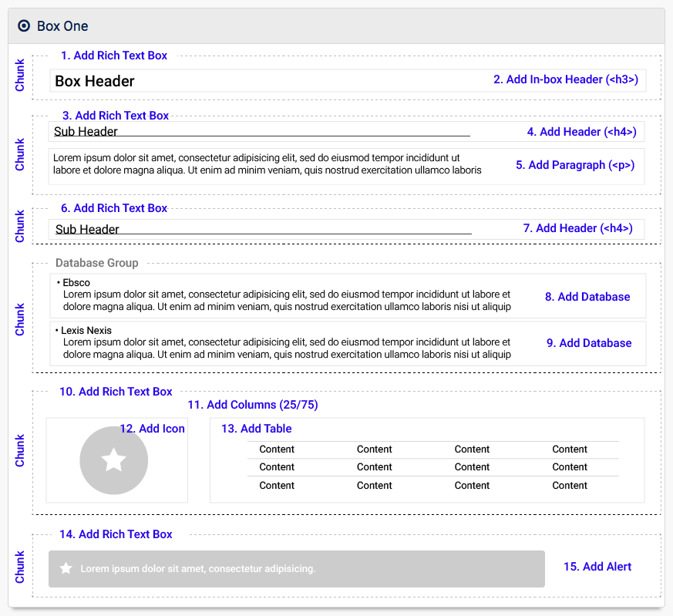This screenshot has width=673, height=616.
Task: Click the Chunk label beside Box Header
Action: click(20, 75)
